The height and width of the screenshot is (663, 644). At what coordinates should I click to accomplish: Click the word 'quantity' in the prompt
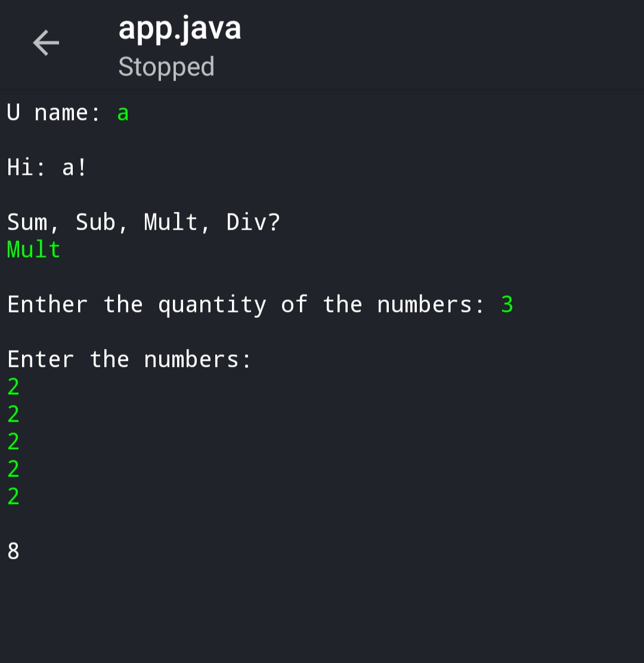click(212, 306)
